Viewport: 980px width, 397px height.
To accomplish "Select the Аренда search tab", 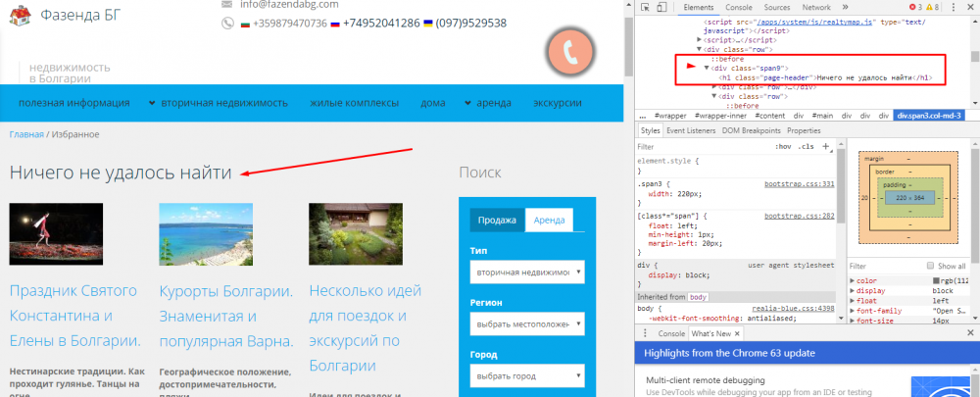I will click(550, 221).
